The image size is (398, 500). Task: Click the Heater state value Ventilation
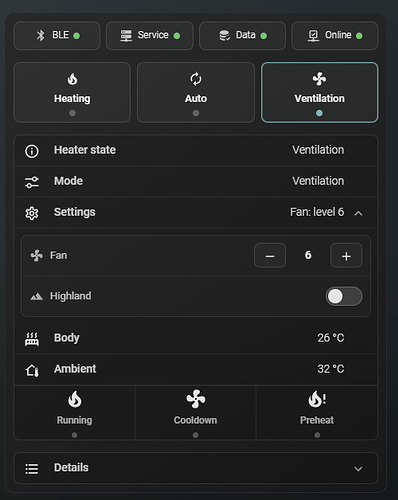[x=318, y=150]
